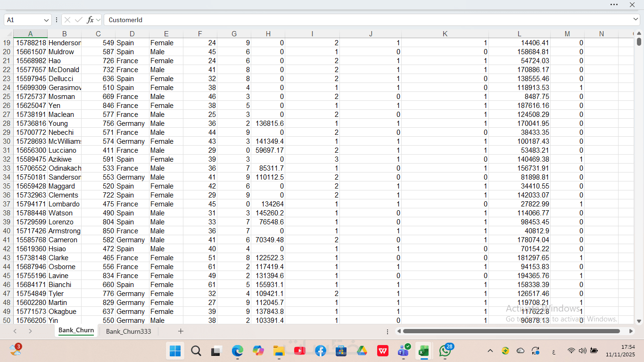Open YouTube from the taskbar
644x362 pixels.
click(x=299, y=351)
